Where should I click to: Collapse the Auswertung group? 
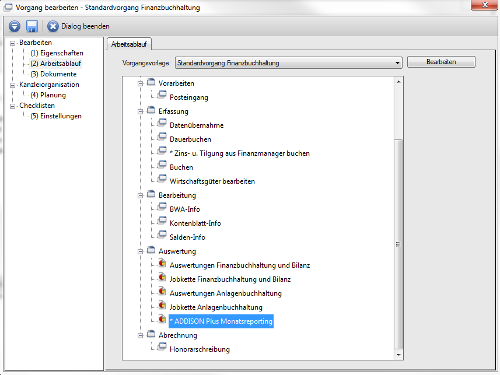click(141, 251)
